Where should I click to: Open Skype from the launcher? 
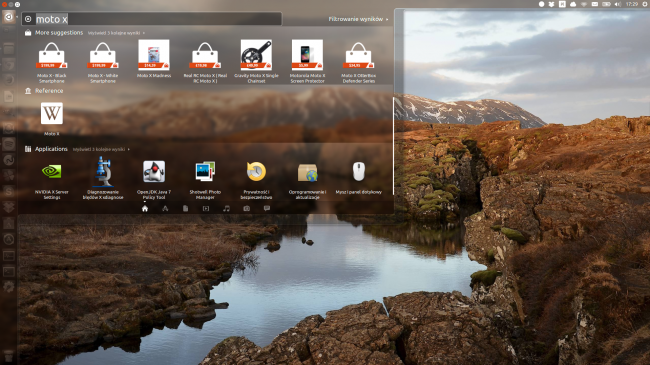tap(9, 192)
